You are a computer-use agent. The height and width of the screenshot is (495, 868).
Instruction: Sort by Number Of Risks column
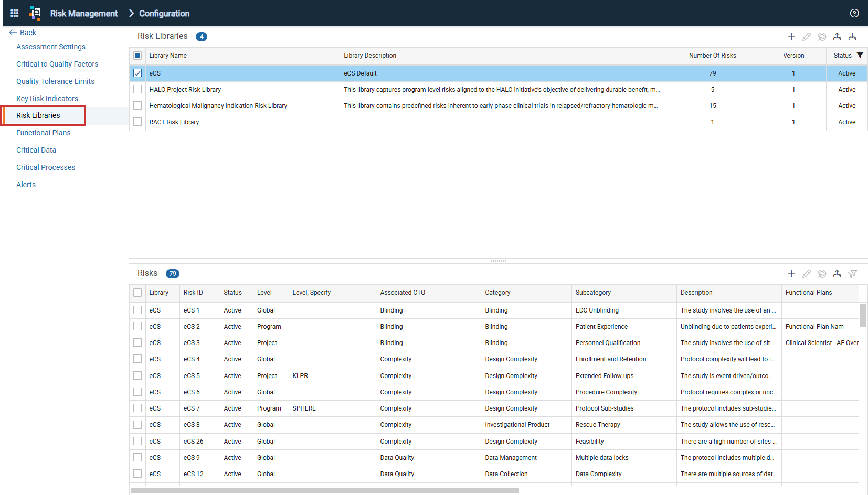(x=712, y=56)
